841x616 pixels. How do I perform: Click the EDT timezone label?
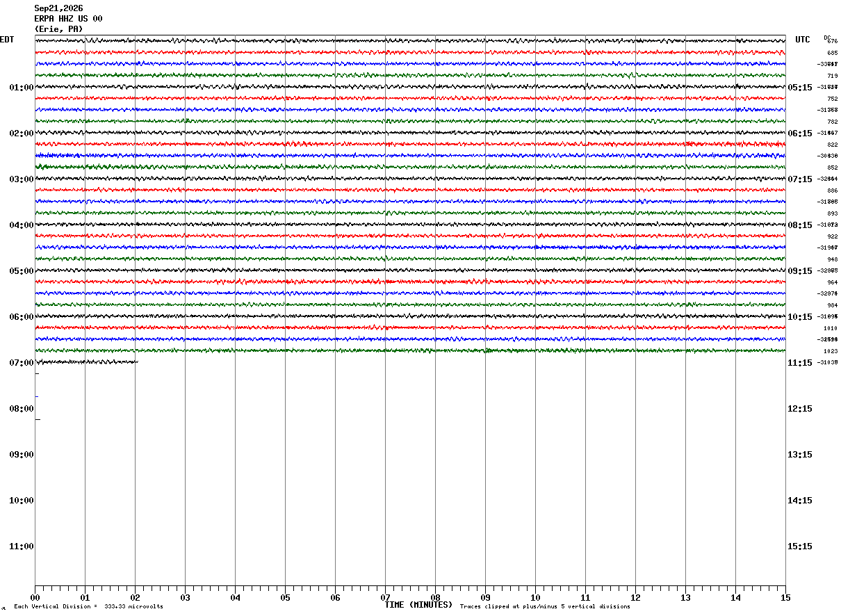pos(7,40)
